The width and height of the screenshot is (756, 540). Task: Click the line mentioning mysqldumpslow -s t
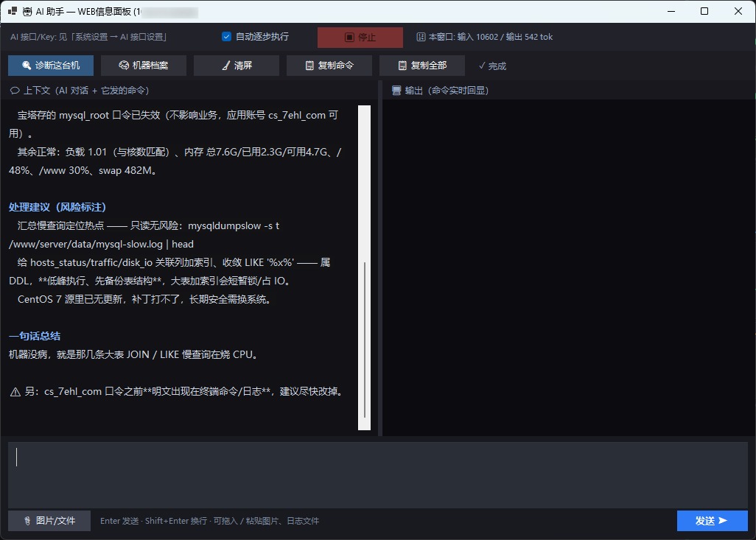149,225
